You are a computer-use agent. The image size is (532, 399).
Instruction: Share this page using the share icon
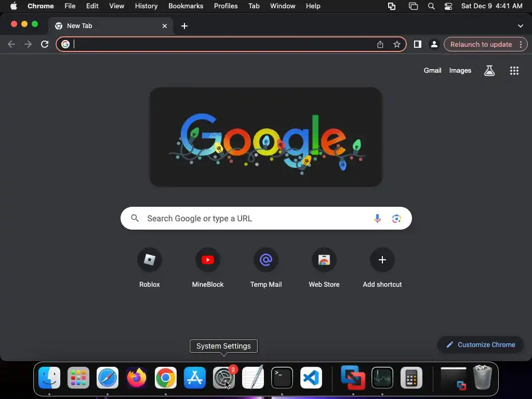click(x=380, y=44)
